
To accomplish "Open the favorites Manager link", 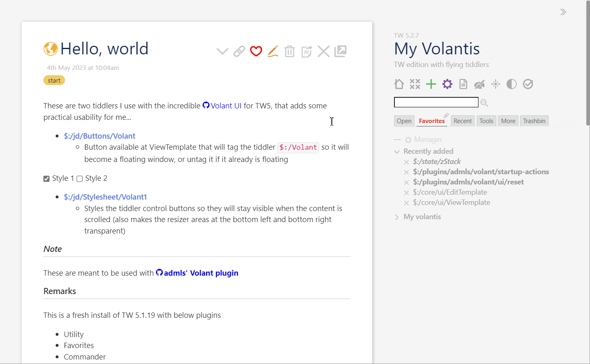I will 423,139.
